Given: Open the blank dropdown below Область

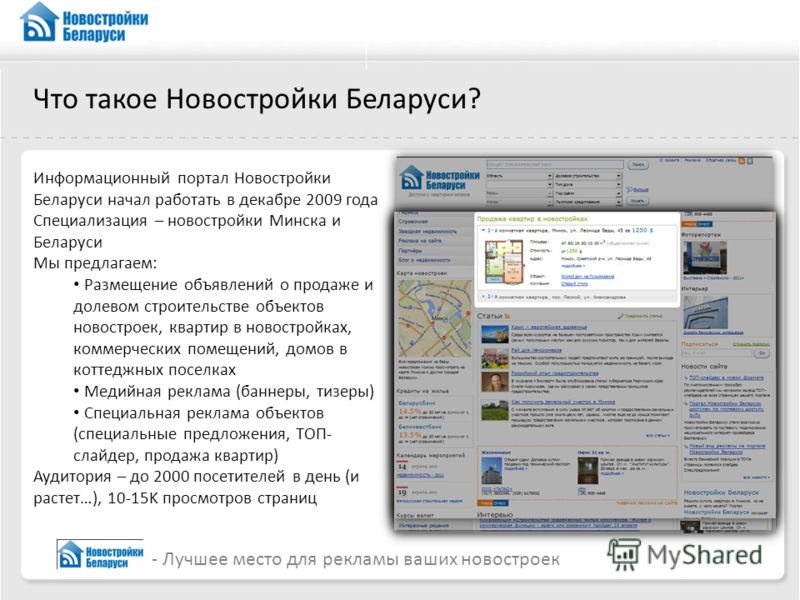Looking at the screenshot, I should (x=519, y=185).
